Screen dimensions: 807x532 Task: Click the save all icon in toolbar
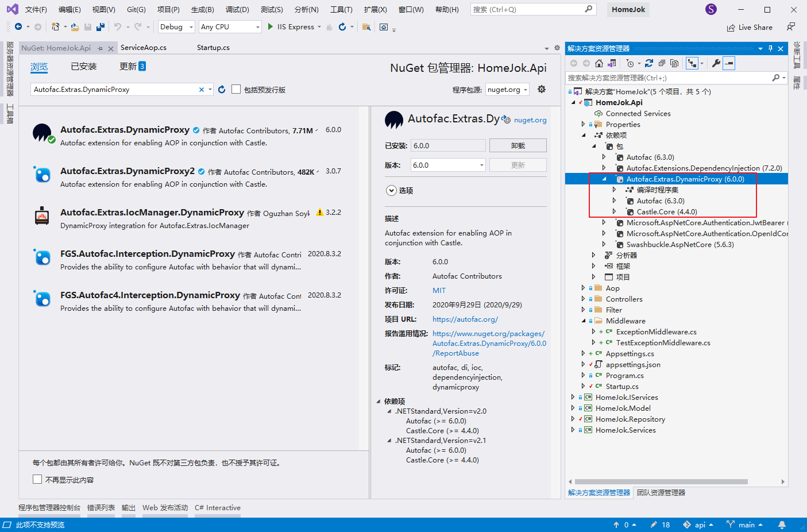(101, 27)
